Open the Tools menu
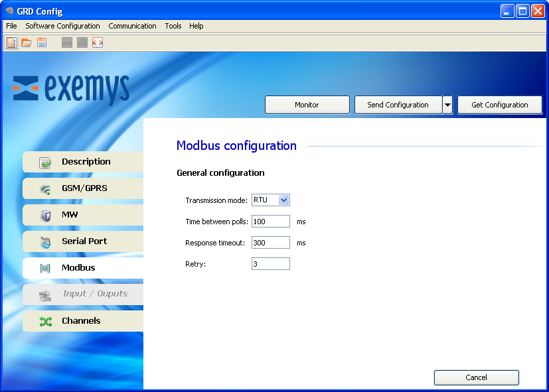Image resolution: width=549 pixels, height=392 pixels. click(x=173, y=26)
